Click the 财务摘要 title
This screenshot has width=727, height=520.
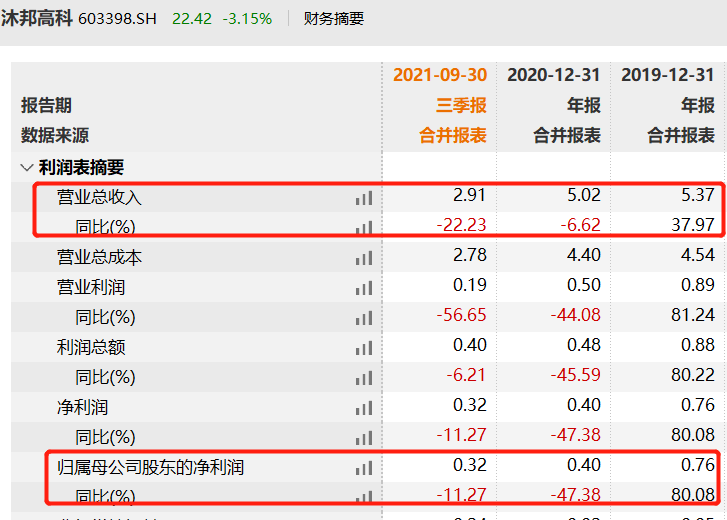tap(334, 19)
